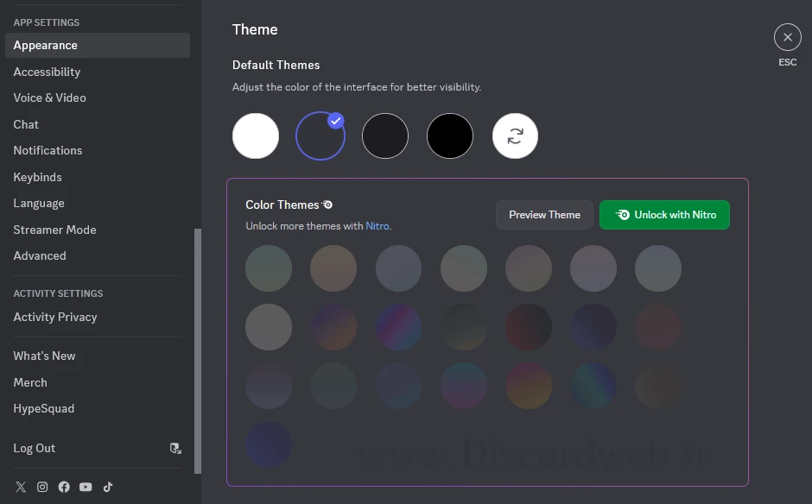Select the Light default theme
The height and width of the screenshot is (504, 812).
pos(256,136)
